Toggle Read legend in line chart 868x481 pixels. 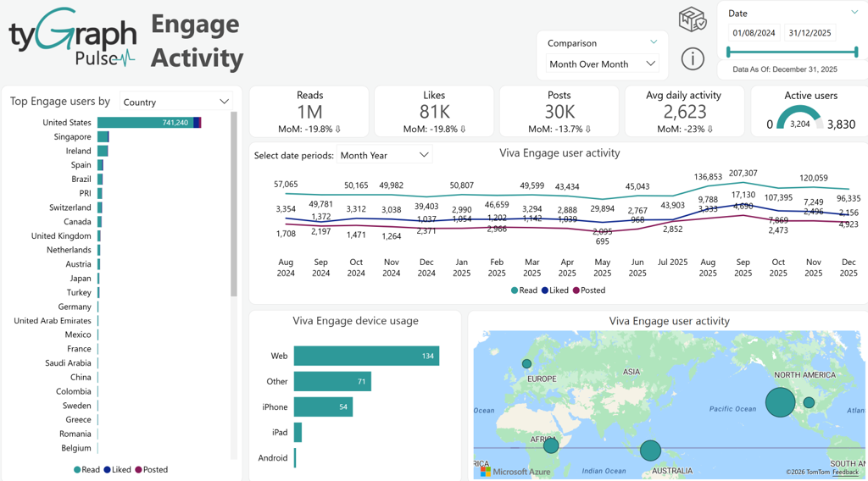pos(524,290)
